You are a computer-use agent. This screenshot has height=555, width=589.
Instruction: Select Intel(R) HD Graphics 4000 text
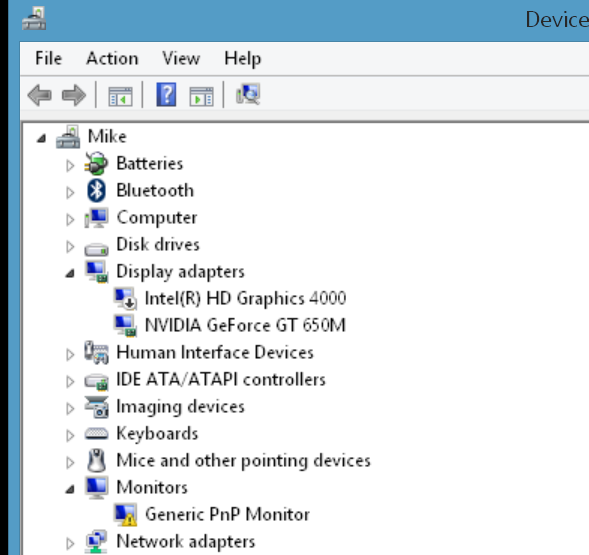coord(245,299)
